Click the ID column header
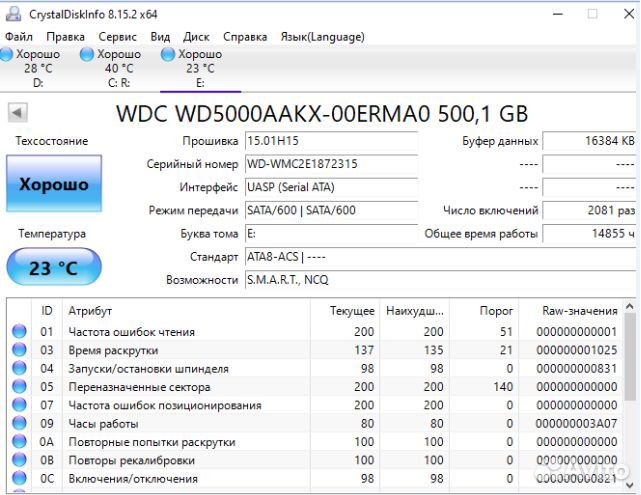Screen dimensions: 641x495 click(x=47, y=311)
